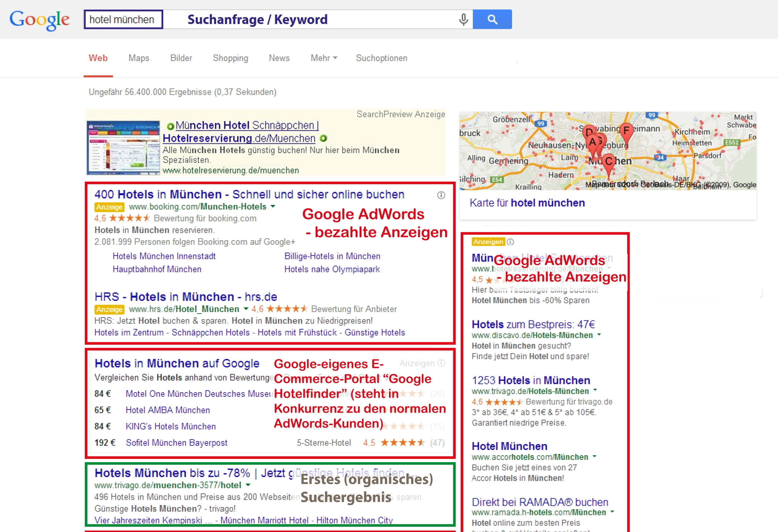Click the hotelreservierung ad preview thumbnail
This screenshot has width=778, height=532.
[x=123, y=148]
